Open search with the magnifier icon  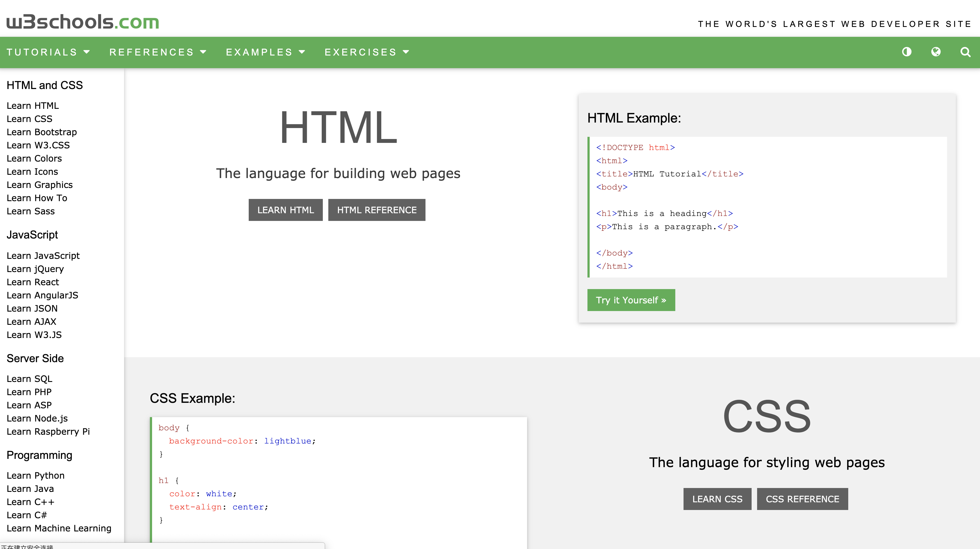965,52
